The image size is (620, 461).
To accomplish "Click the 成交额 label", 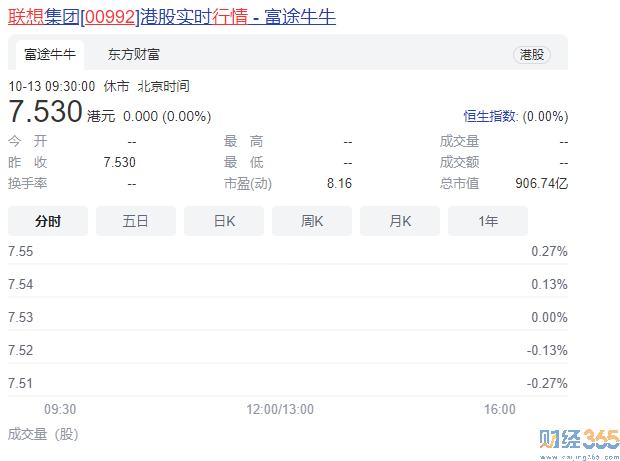I will click(459, 162).
